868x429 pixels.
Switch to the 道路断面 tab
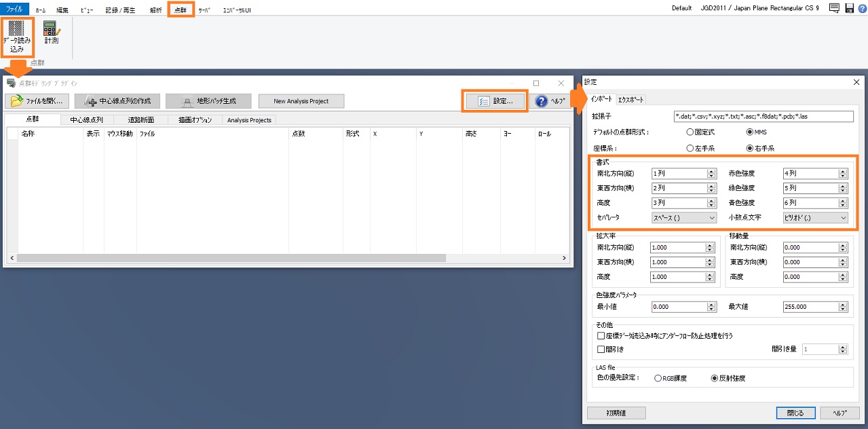pos(142,120)
